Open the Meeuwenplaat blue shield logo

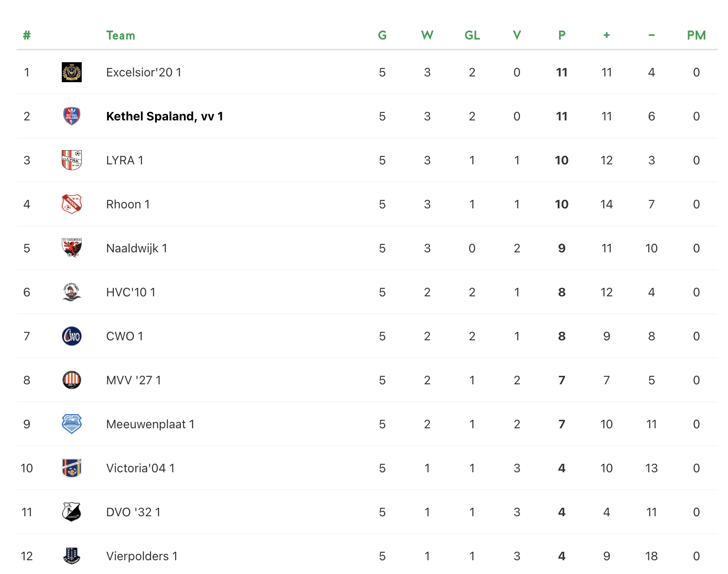(x=72, y=424)
